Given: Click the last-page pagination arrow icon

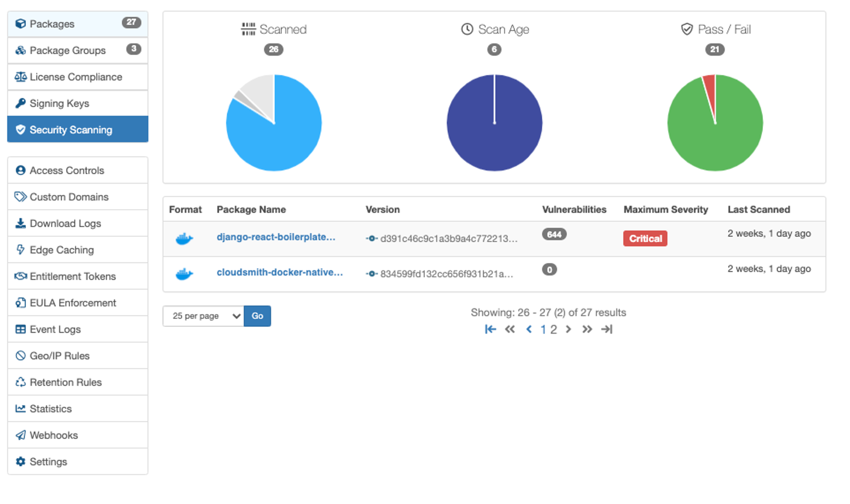Looking at the screenshot, I should coord(607,329).
